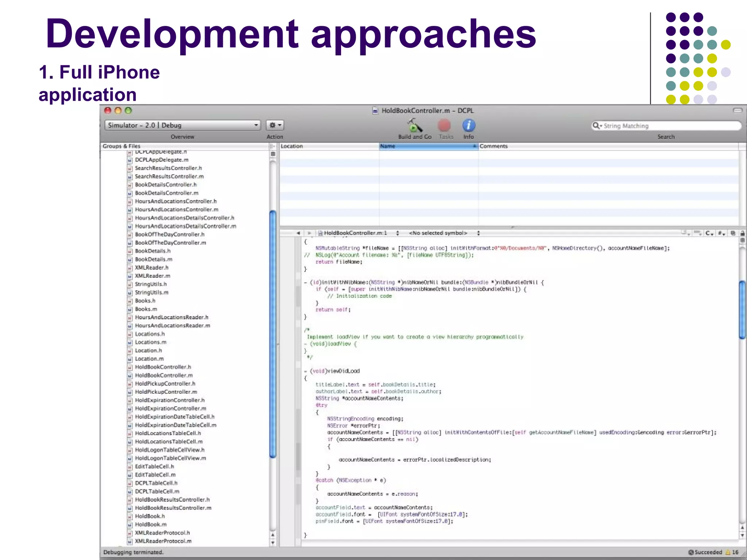Select HoldLogonTableCellView.m file
Viewport: 747px width, 560px height.
[170, 458]
